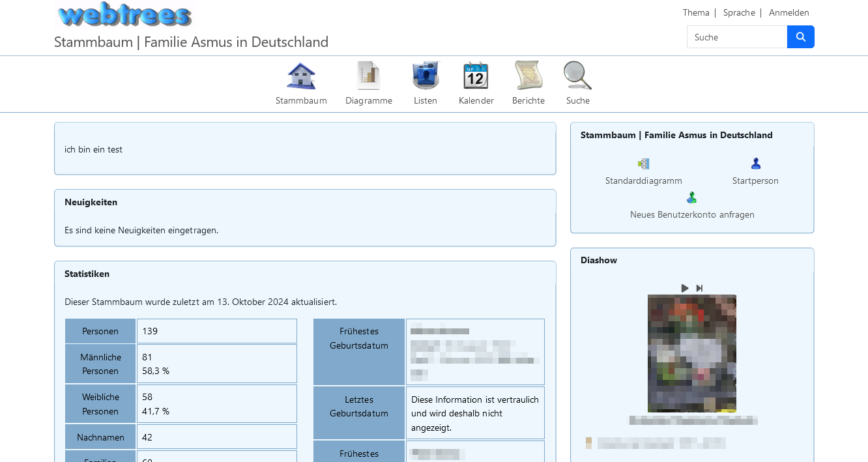Click the webtrees logo in the header
Viewport: 868px width, 462px height.
point(125,14)
